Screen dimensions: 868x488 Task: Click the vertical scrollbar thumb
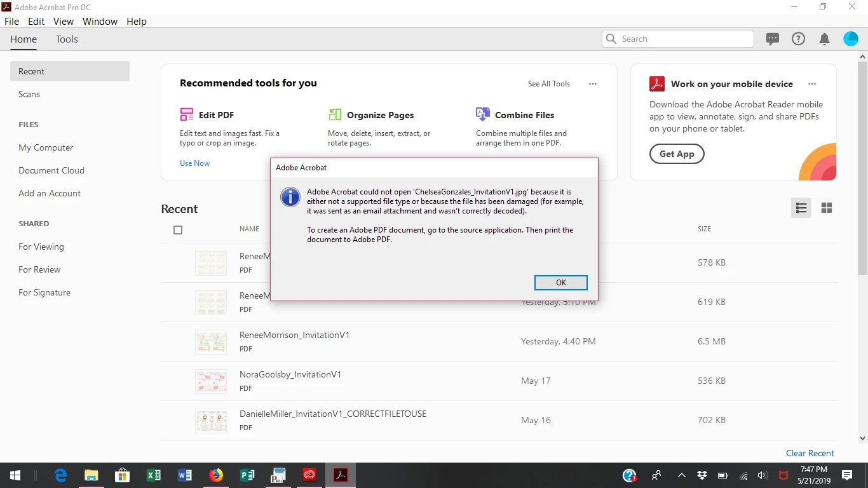[862, 168]
